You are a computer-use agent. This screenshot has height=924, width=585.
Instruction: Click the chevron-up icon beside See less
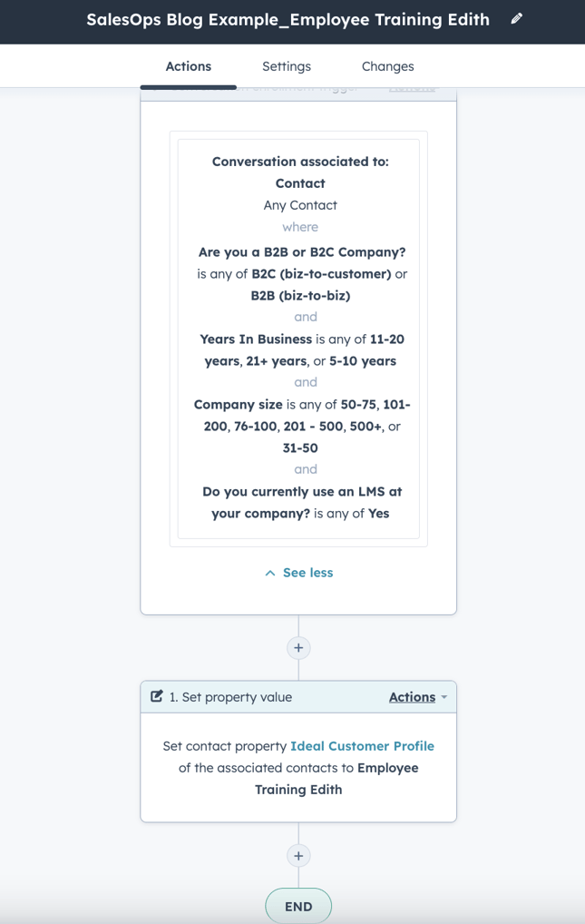270,573
